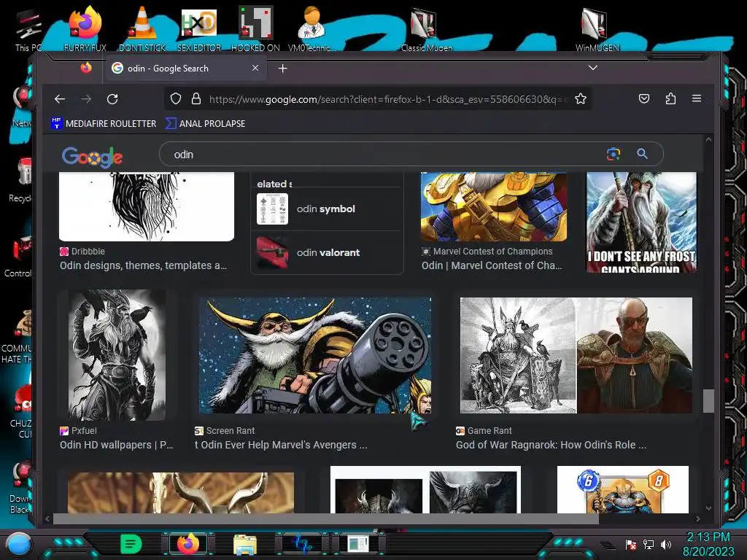Search by image with Google Lens icon
This screenshot has width=747, height=560.
point(613,154)
